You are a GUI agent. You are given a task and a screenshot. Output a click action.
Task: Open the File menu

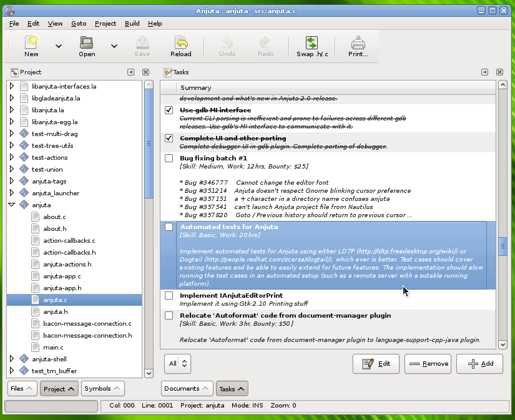click(x=14, y=24)
